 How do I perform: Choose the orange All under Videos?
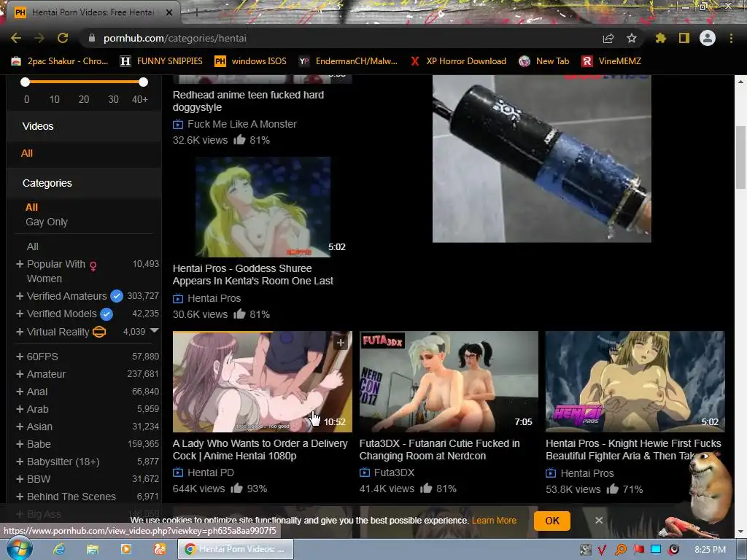pyautogui.click(x=27, y=153)
